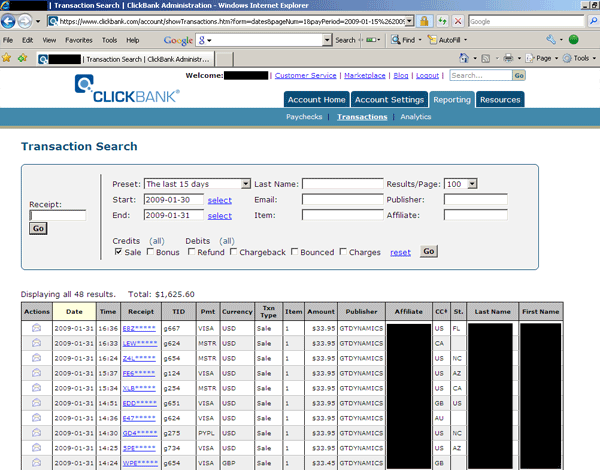Expand the Home button options arrow
Image resolution: width=600 pixels, height=470 pixels.
click(x=475, y=59)
